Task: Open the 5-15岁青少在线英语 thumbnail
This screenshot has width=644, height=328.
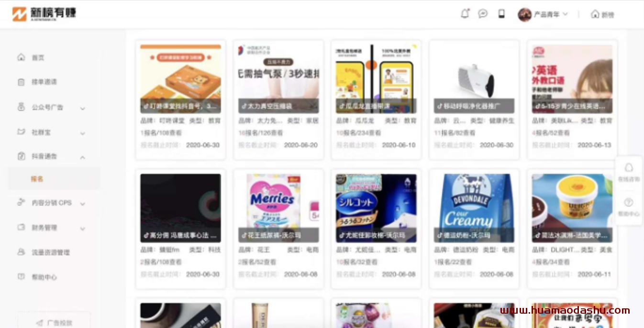Action: coord(572,79)
